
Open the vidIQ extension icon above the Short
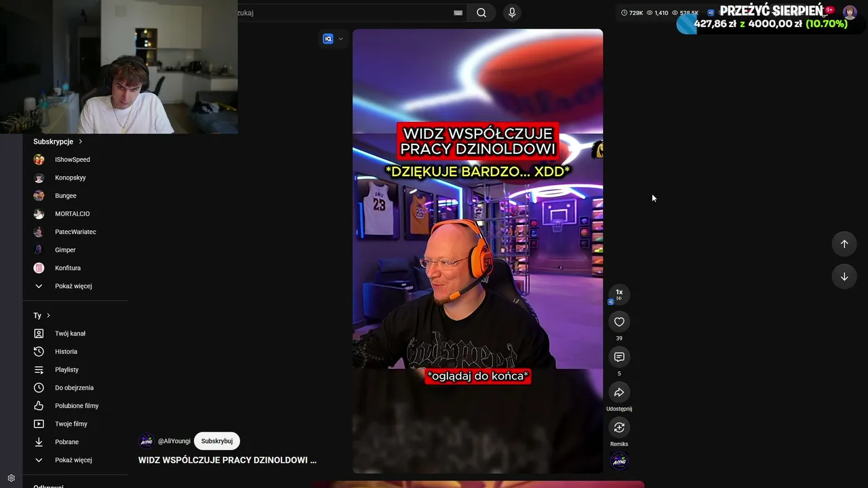(x=328, y=39)
